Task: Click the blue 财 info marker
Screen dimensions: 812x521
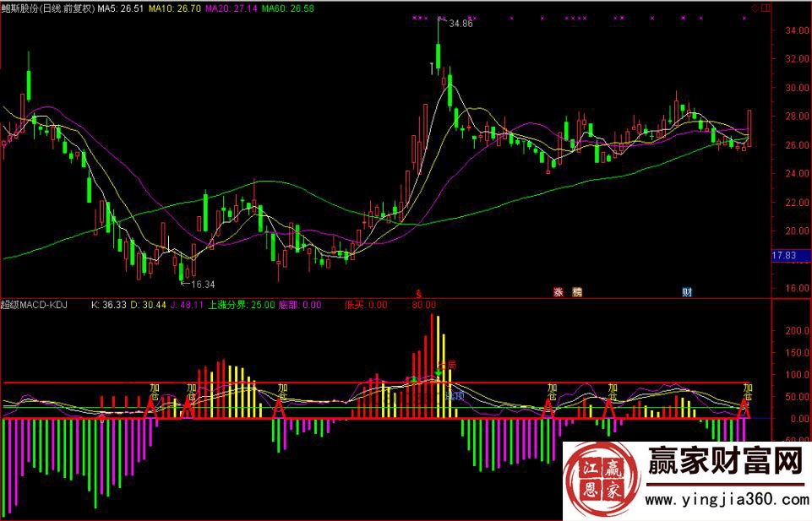Action: (x=687, y=292)
